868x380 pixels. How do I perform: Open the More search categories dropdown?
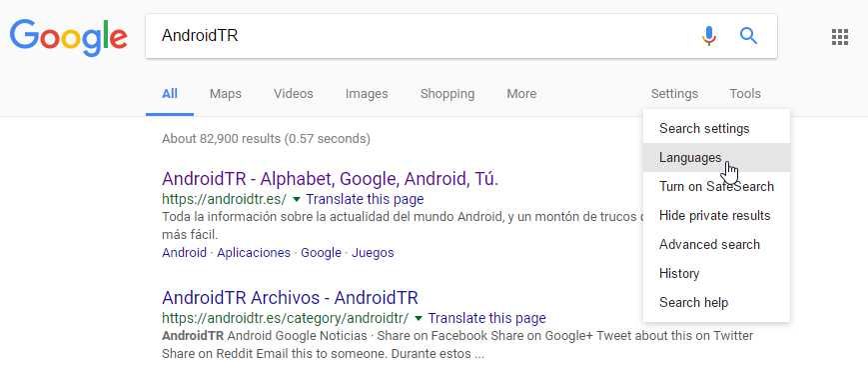pyautogui.click(x=521, y=94)
